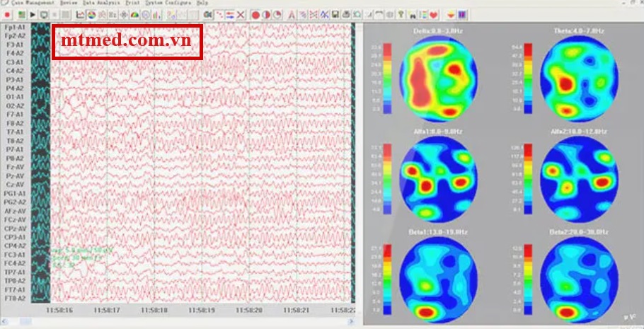Click the Delta band brain map

pyautogui.click(x=438, y=79)
